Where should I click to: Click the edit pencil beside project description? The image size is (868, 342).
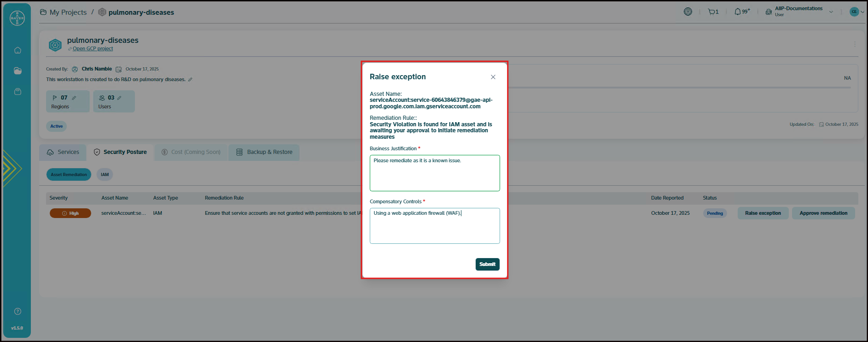(190, 80)
